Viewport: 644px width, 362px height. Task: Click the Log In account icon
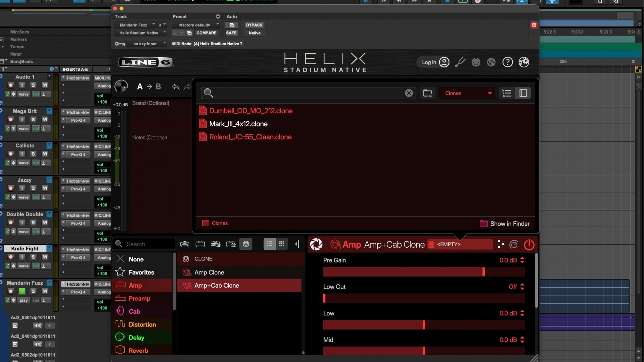pos(444,62)
